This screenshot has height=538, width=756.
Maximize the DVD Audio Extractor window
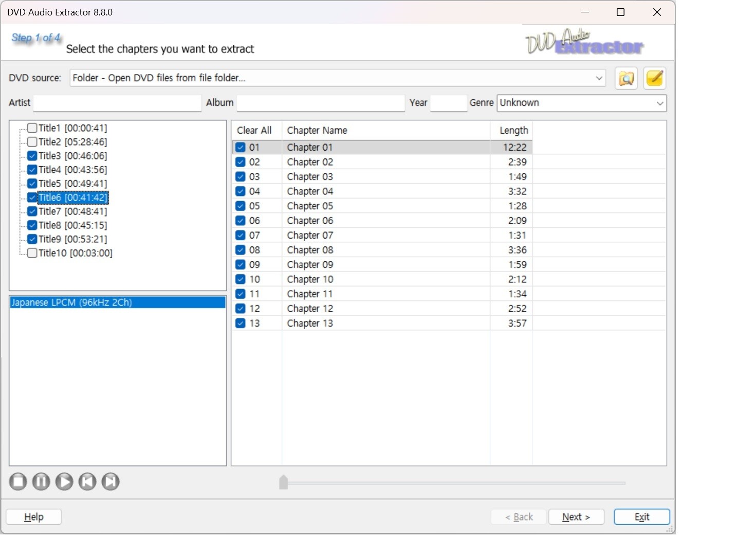click(620, 12)
